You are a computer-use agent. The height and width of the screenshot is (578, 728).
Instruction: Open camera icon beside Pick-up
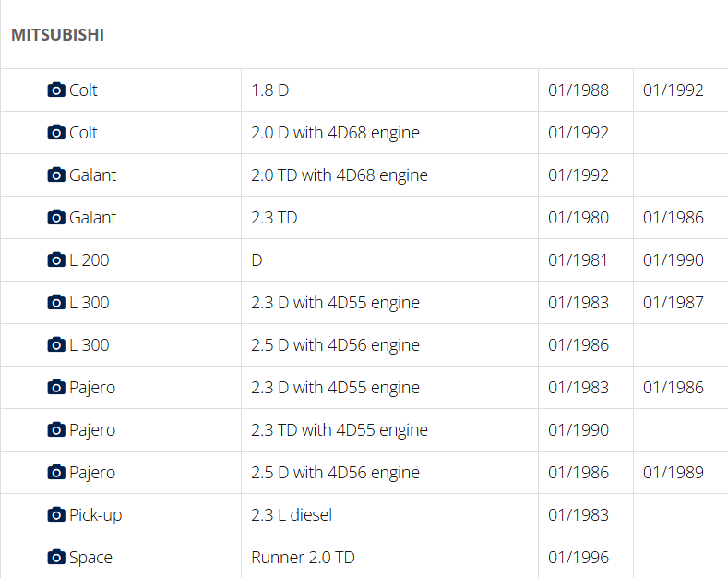coord(56,515)
